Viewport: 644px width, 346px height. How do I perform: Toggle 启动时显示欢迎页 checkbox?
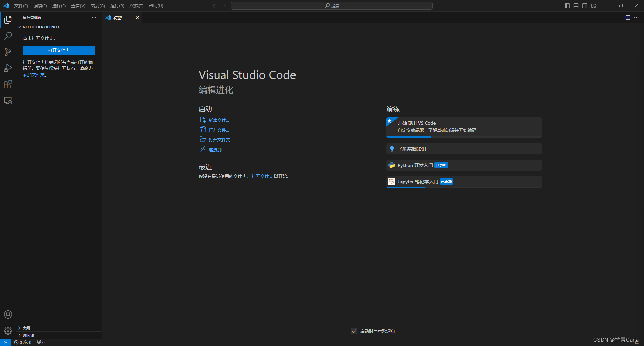pyautogui.click(x=354, y=331)
